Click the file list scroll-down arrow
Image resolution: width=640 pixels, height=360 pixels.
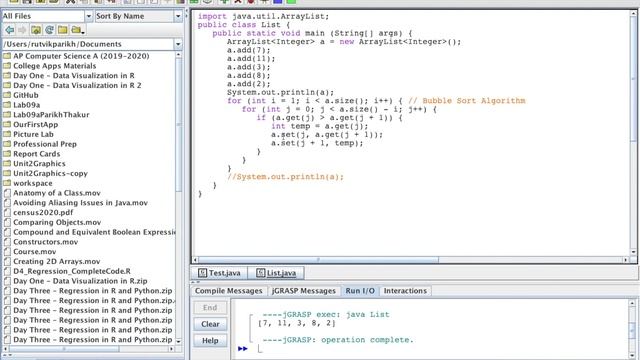pyautogui.click(x=178, y=341)
